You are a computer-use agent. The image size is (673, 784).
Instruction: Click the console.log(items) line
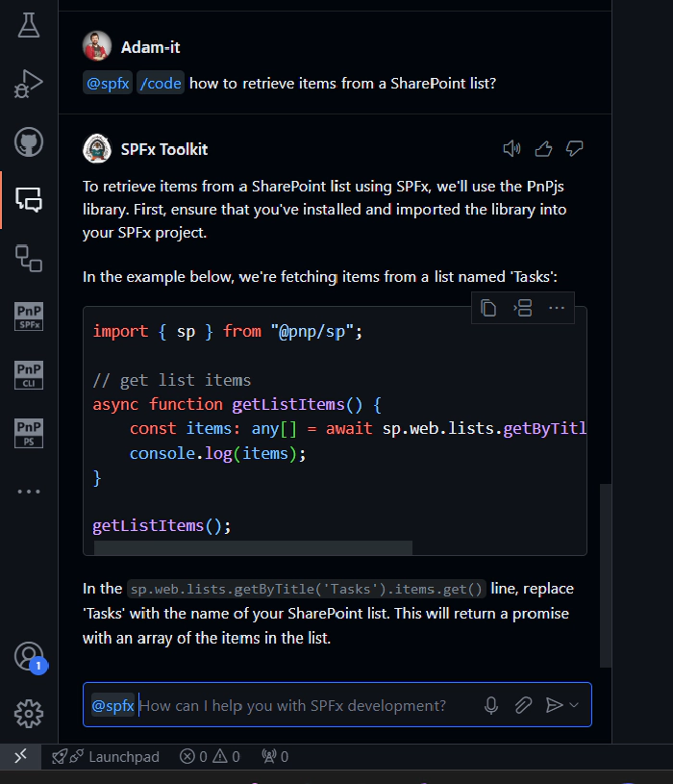217,453
